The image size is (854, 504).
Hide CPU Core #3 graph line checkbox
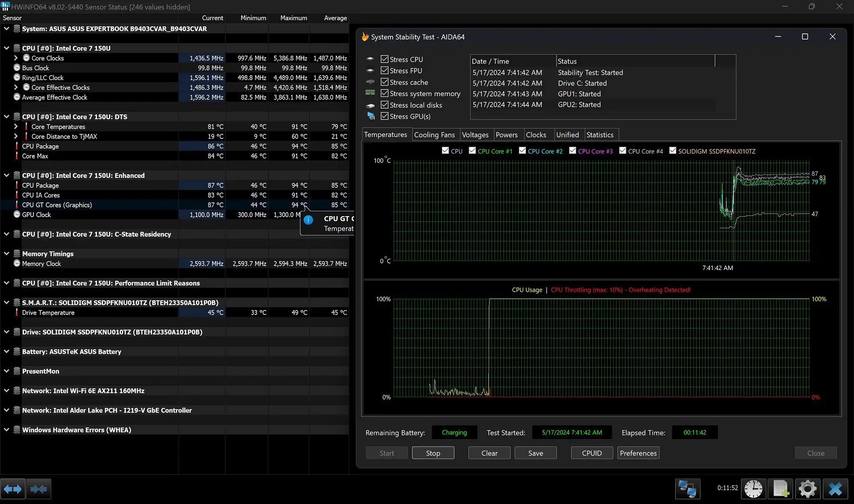click(x=572, y=151)
